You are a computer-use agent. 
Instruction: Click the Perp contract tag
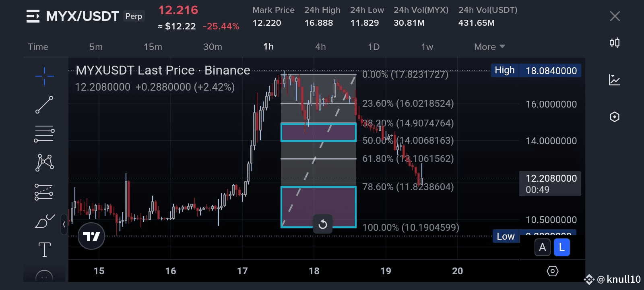pos(134,16)
